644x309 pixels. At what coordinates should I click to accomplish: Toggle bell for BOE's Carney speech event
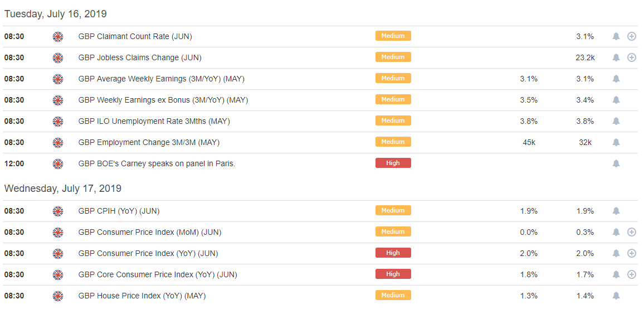pos(616,163)
